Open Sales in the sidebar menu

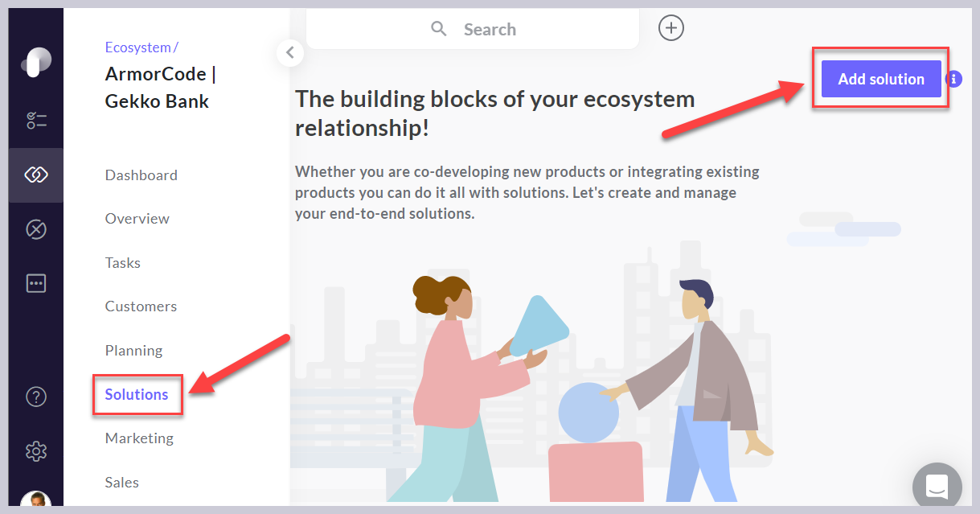122,483
